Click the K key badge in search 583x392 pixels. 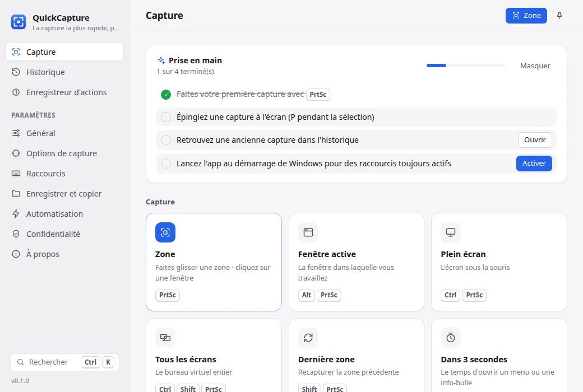108,362
